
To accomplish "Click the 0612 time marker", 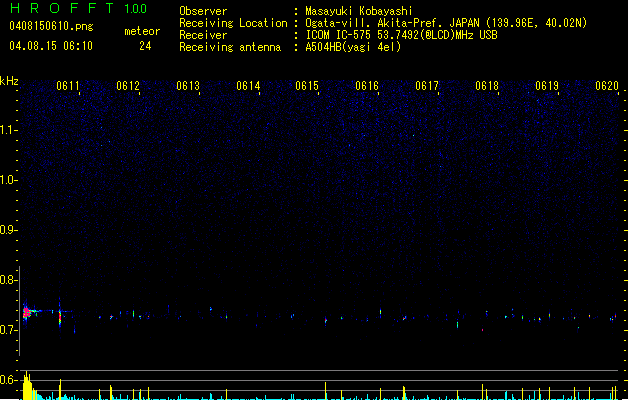I will pyautogui.click(x=128, y=86).
